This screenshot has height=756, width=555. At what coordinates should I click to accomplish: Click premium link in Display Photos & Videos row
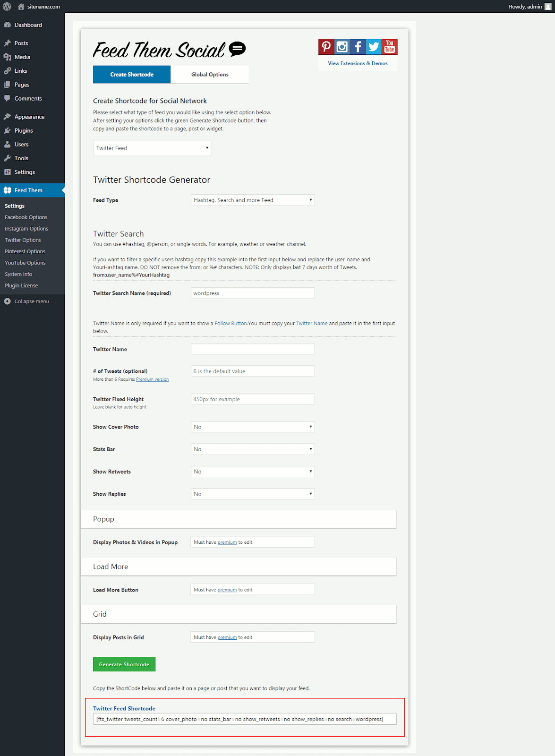(227, 542)
